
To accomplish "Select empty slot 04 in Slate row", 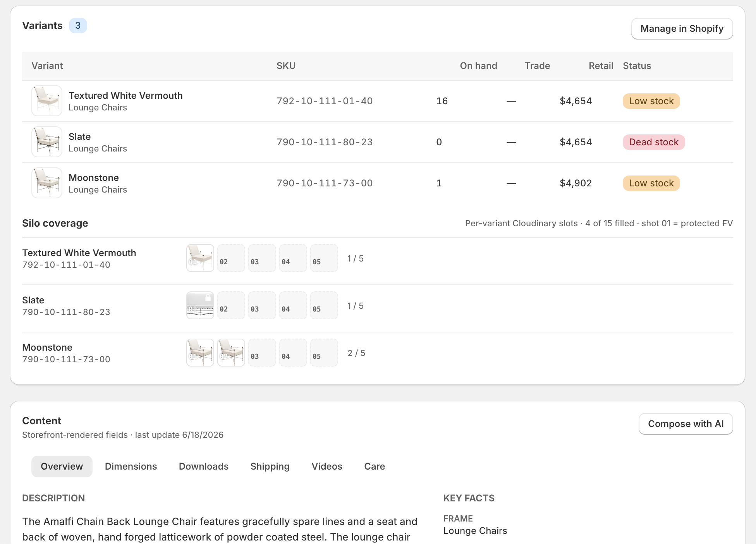I will tap(293, 305).
